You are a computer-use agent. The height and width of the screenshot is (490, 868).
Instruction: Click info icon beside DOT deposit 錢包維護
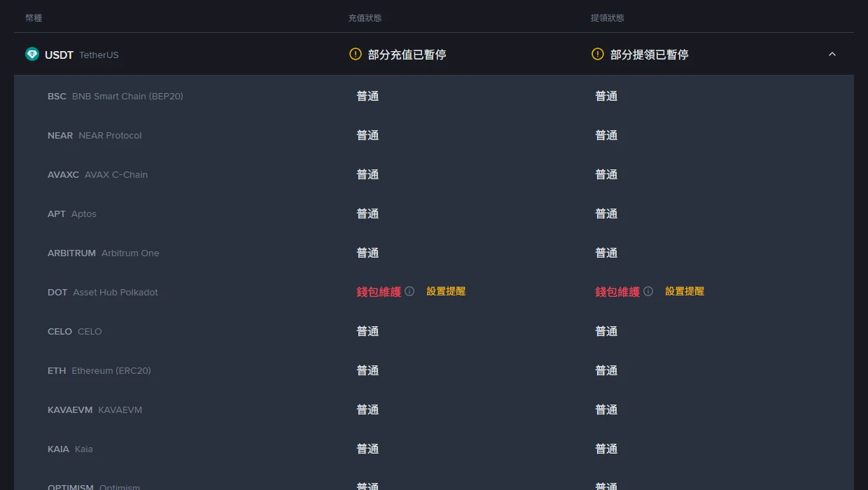click(x=409, y=291)
